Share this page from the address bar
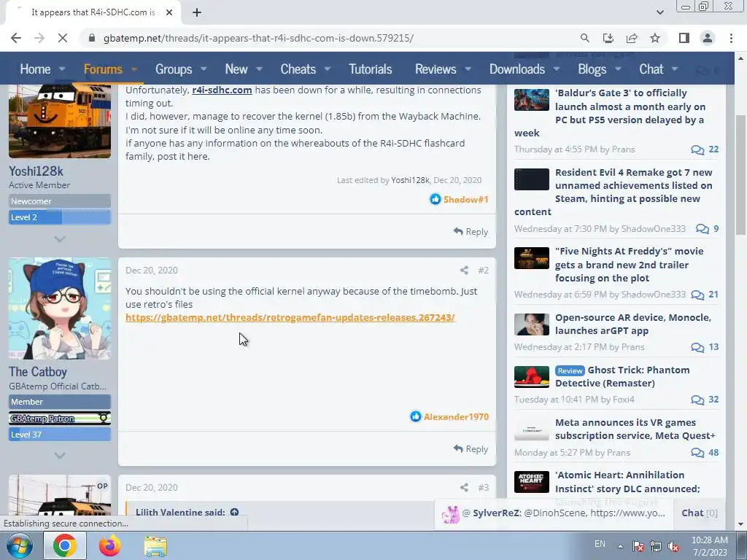The image size is (747, 560). (x=632, y=38)
